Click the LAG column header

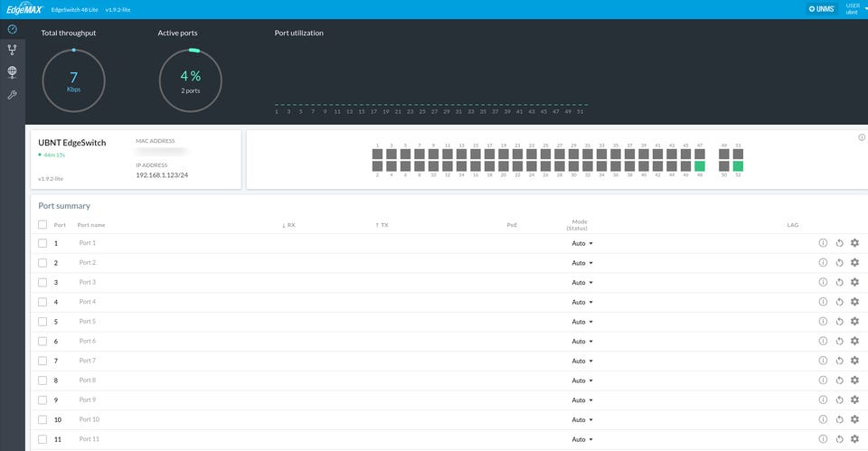point(793,225)
